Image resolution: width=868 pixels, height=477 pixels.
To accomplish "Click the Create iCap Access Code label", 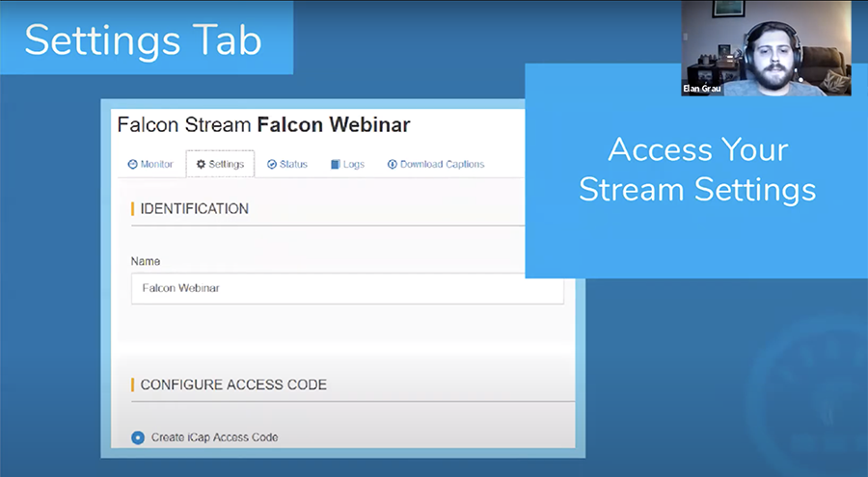I will (x=214, y=437).
